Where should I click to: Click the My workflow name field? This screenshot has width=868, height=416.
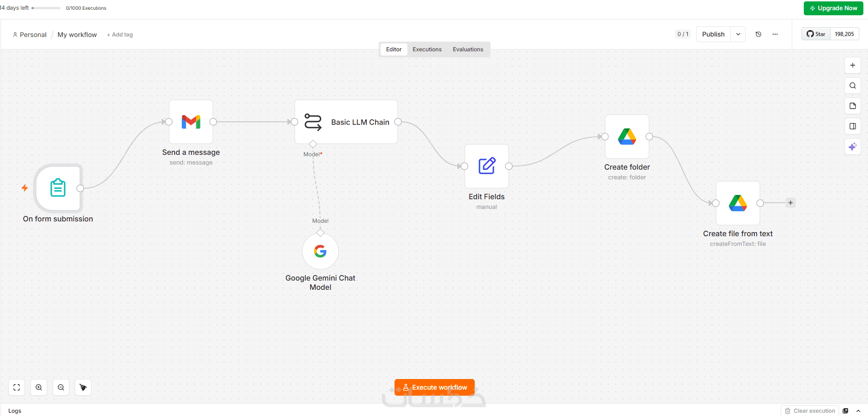pyautogui.click(x=77, y=35)
